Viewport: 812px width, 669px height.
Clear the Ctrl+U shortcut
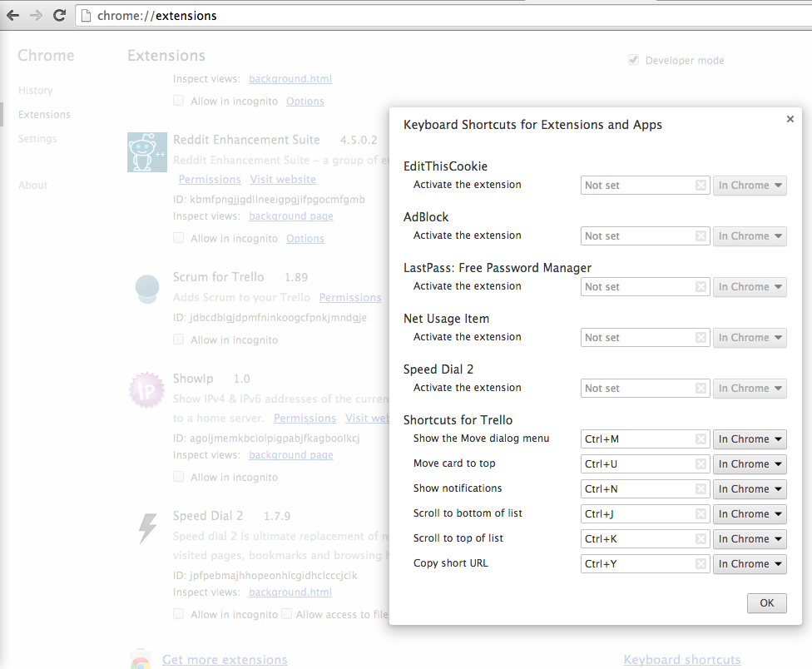701,464
